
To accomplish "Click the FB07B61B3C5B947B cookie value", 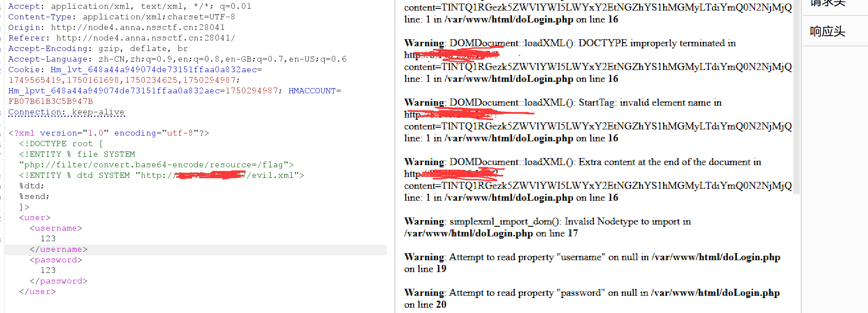I will click(x=51, y=101).
